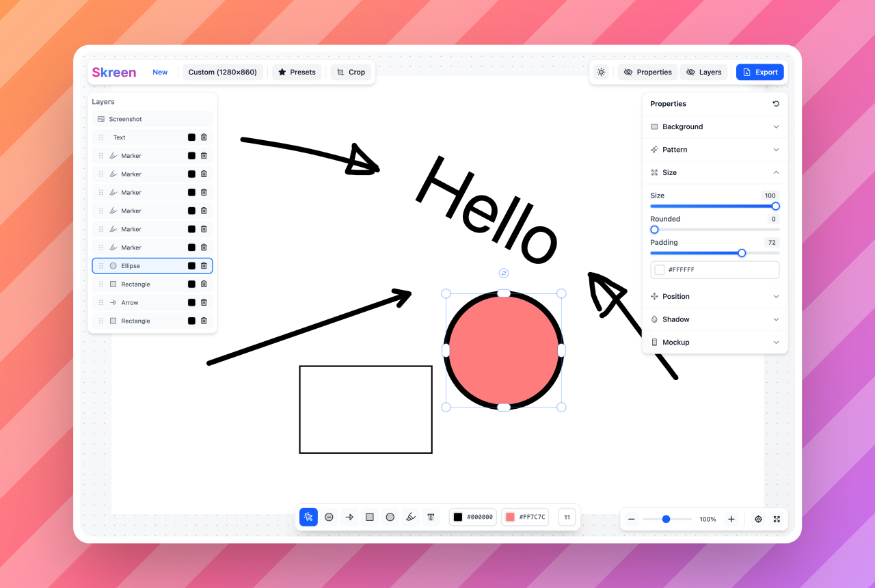
Task: Expand the Pattern section
Action: coord(715,150)
